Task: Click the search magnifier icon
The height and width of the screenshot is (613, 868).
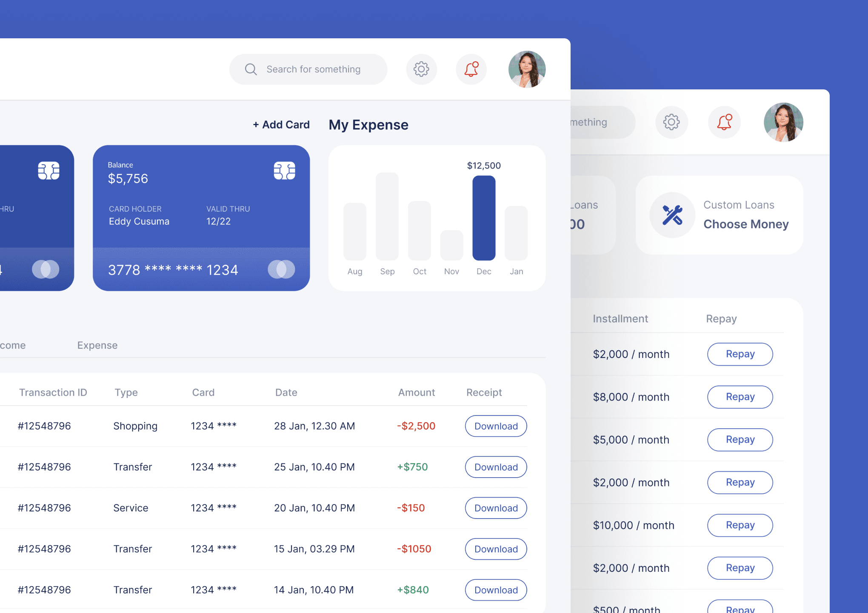Action: pos(251,69)
